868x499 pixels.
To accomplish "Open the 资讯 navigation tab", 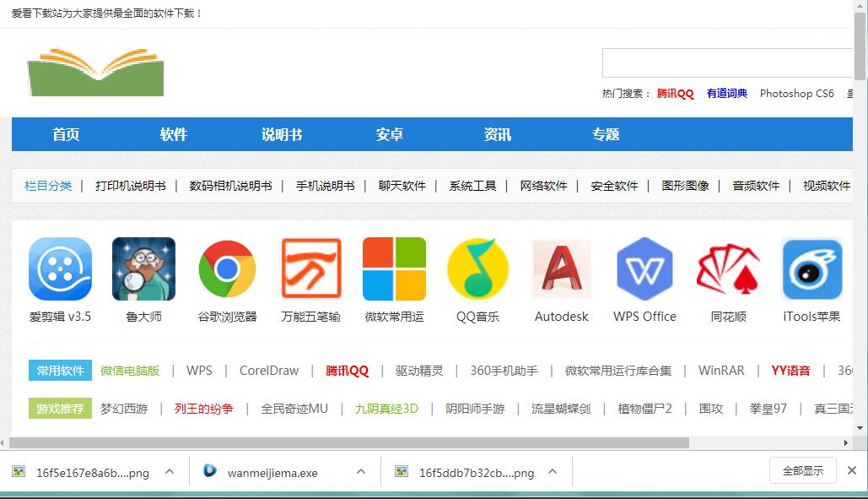I will (498, 134).
